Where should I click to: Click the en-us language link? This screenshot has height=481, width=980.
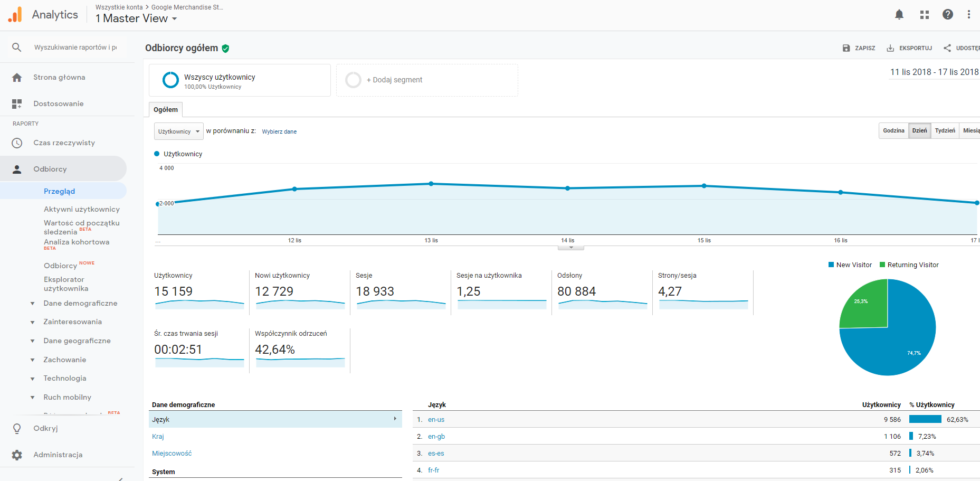436,419
